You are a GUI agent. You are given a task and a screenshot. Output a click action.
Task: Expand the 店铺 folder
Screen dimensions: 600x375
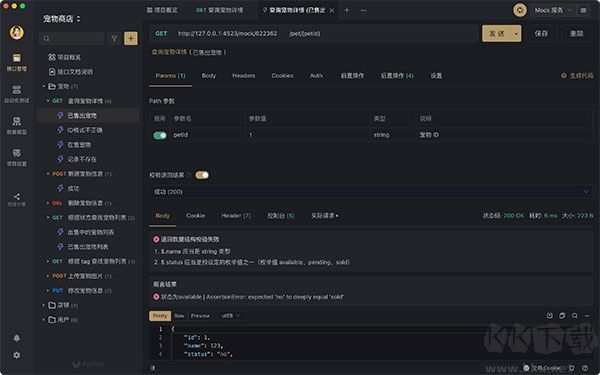[x=44, y=305]
